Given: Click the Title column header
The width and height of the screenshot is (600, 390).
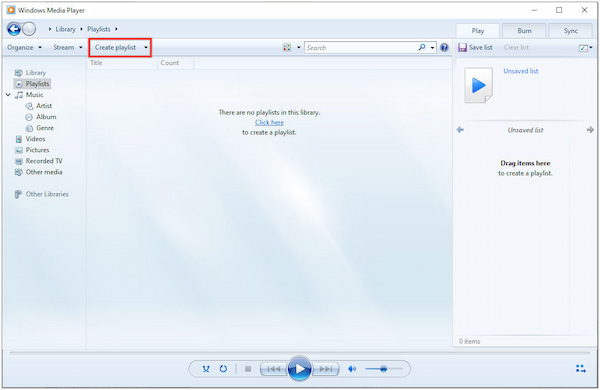Looking at the screenshot, I should coord(122,63).
